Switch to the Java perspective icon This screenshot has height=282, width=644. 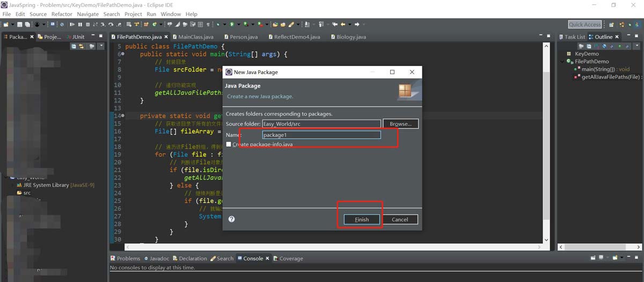pyautogui.click(x=637, y=25)
